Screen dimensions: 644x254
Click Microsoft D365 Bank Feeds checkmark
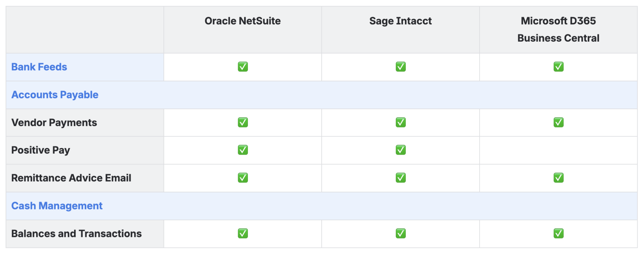coord(558,67)
